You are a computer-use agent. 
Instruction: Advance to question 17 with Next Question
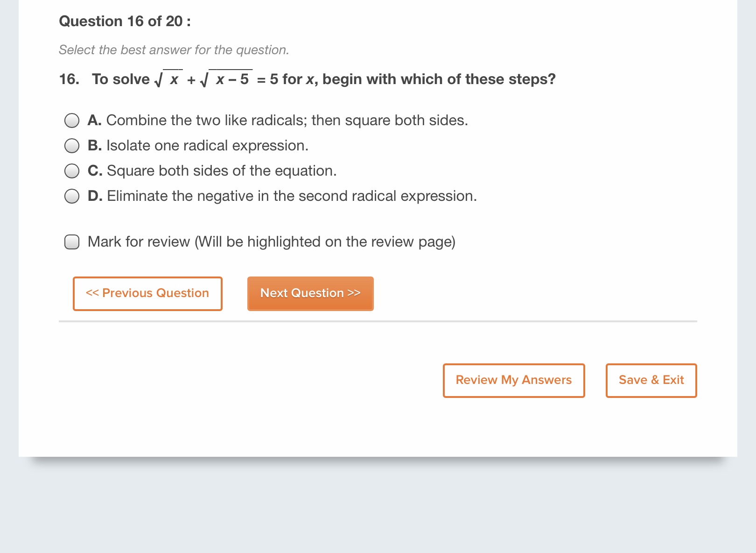pyautogui.click(x=310, y=293)
